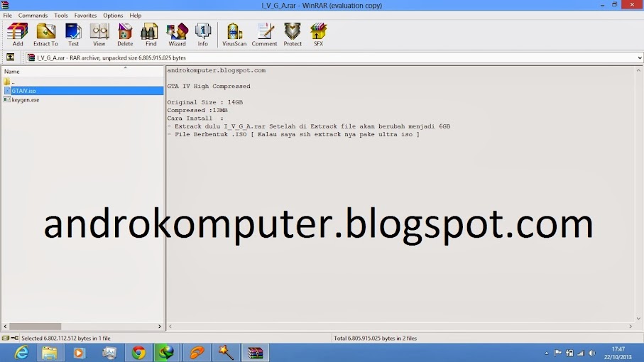The width and height of the screenshot is (644, 362).
Task: Click the drive icon in status bar
Action: click(x=6, y=338)
